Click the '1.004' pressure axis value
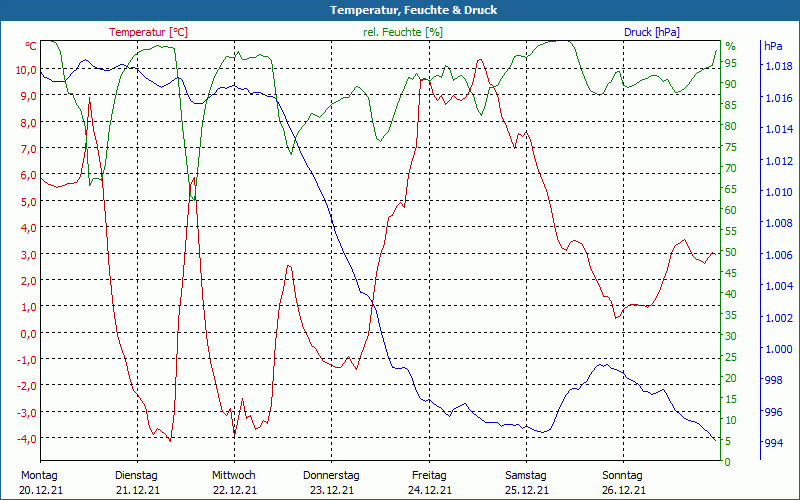 point(779,286)
